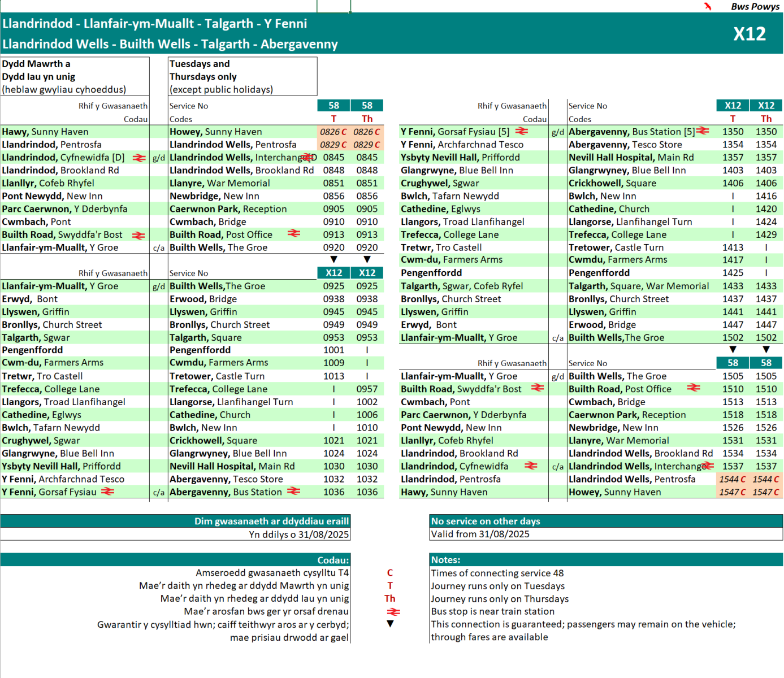Click rail icon beside Abergavenny, Bus Station [5]
Screen dimensions: 784x678
pyautogui.click(x=703, y=131)
